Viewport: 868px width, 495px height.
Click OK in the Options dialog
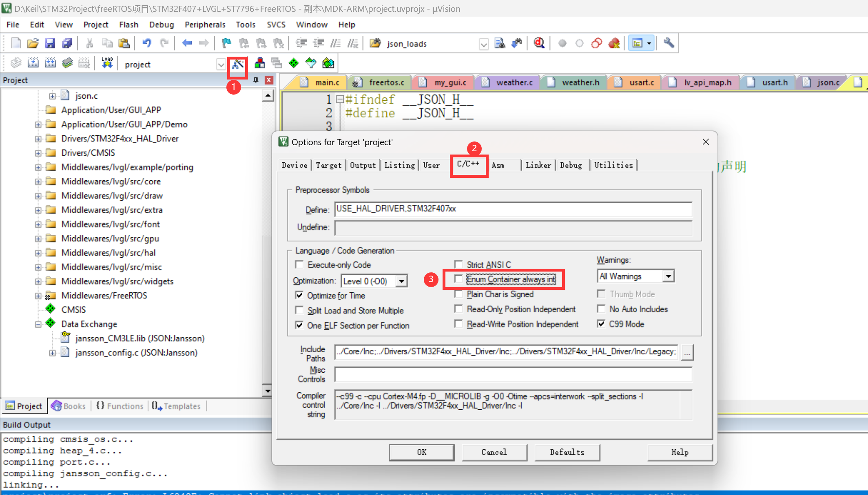click(421, 452)
